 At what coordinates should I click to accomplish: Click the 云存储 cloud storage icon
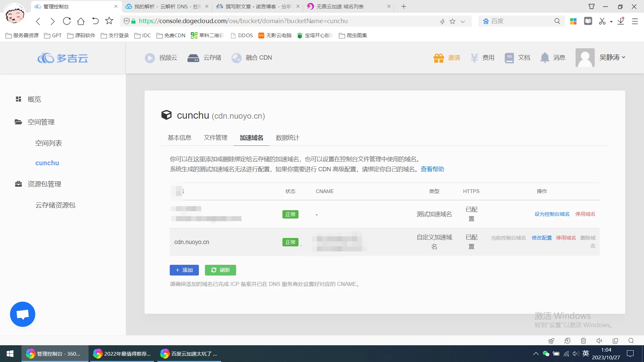193,58
